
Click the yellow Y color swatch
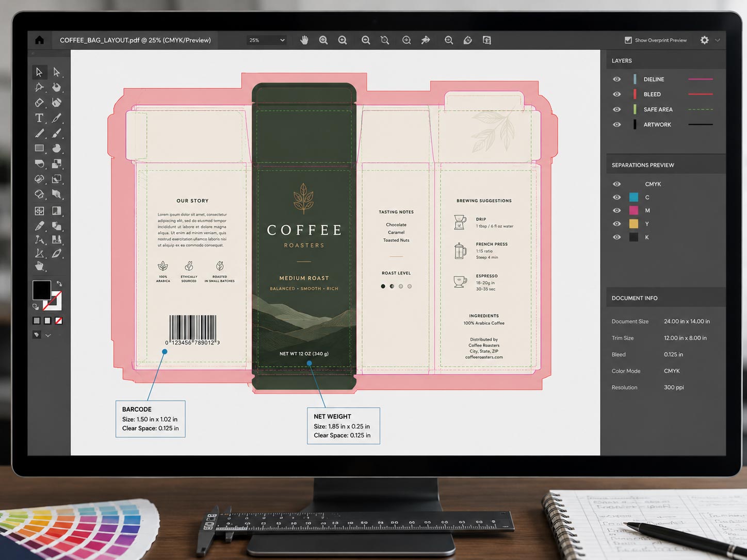coord(634,224)
